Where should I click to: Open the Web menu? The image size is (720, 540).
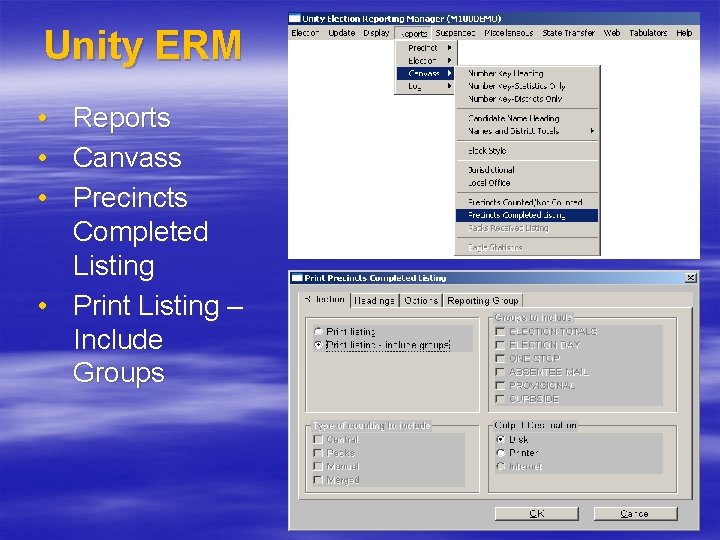[612, 33]
